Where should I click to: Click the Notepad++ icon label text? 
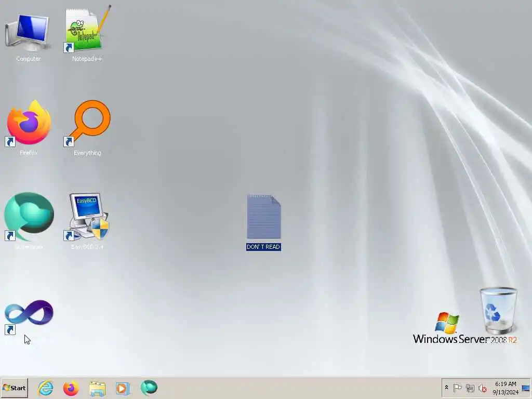coord(87,59)
